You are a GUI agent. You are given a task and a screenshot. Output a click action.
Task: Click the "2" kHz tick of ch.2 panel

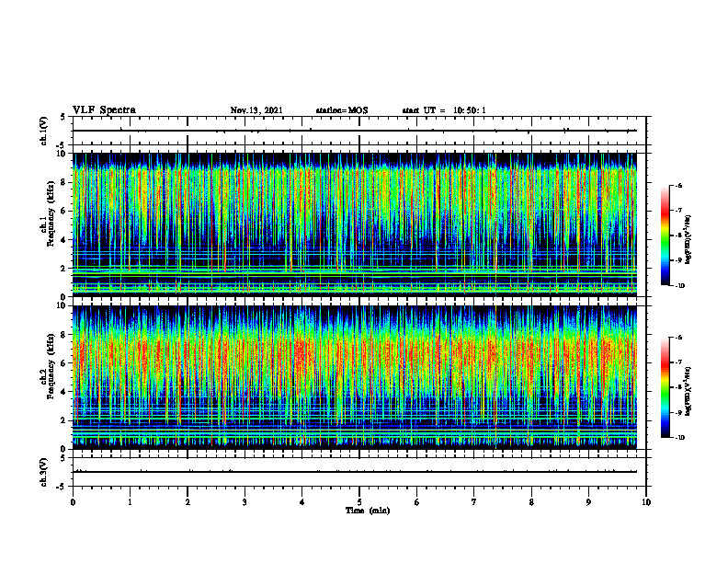click(63, 420)
